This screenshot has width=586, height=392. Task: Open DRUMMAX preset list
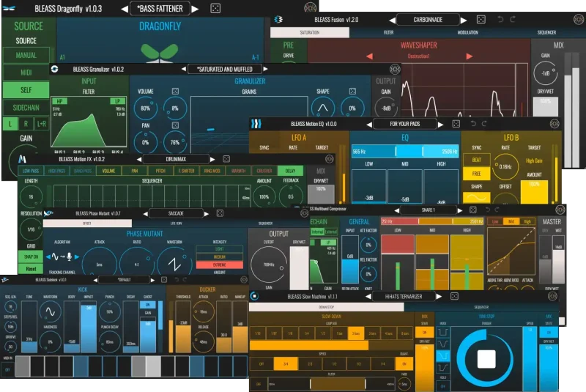point(176,159)
